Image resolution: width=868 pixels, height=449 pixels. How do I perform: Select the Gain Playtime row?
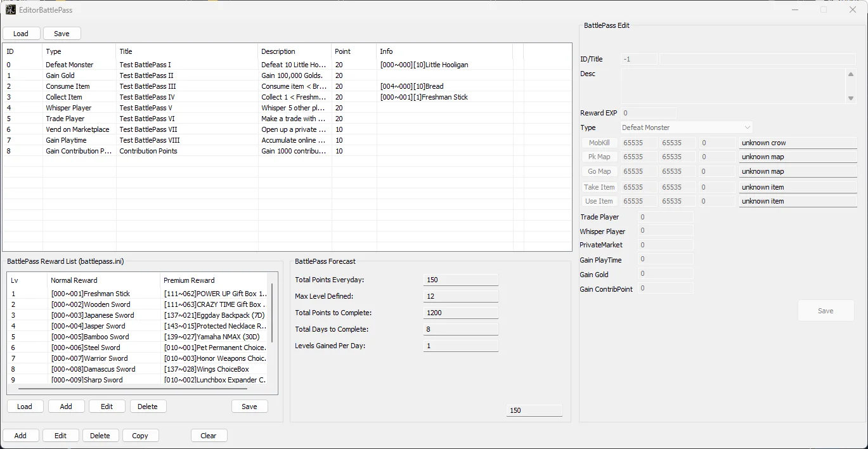287,140
